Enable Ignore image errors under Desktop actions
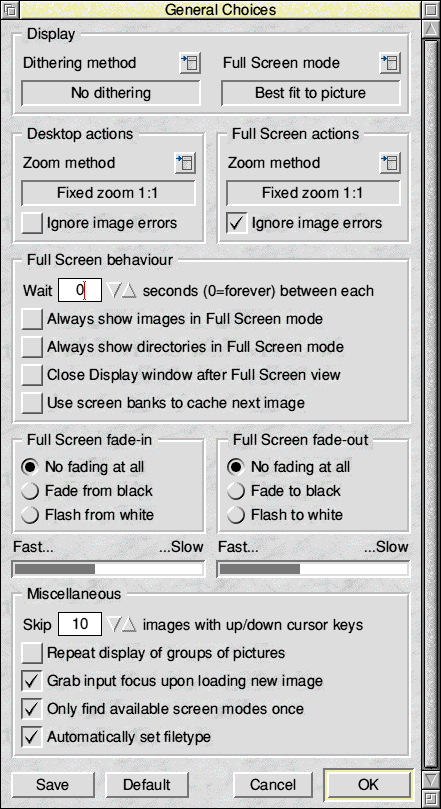 click(32, 223)
